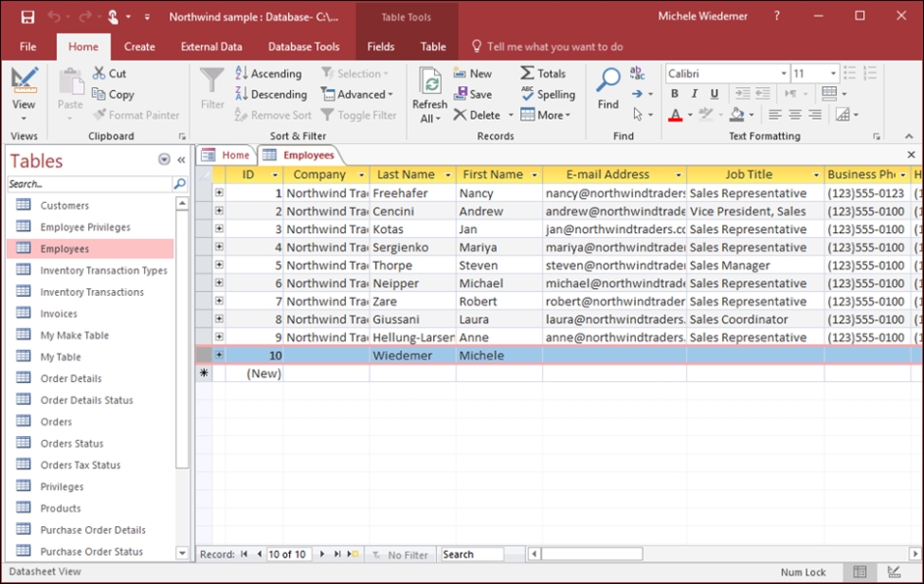This screenshot has height=584, width=924.
Task: Click the Copy icon
Action: coord(98,94)
